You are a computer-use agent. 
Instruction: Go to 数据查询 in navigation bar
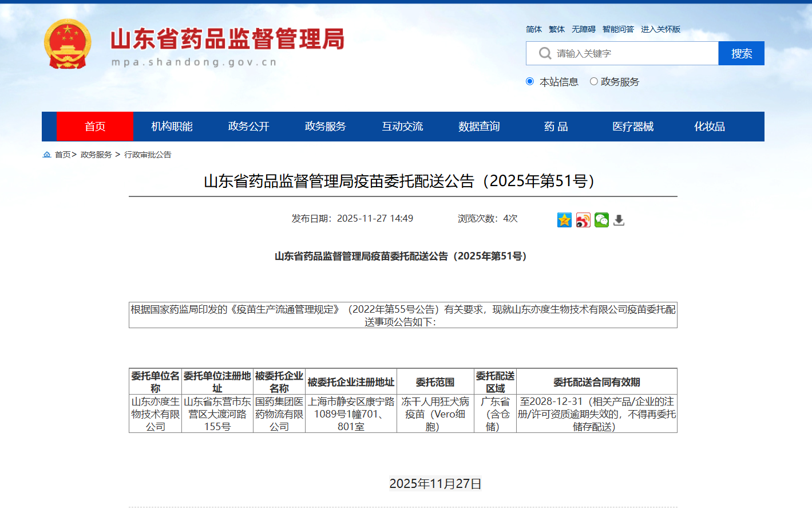[479, 127]
